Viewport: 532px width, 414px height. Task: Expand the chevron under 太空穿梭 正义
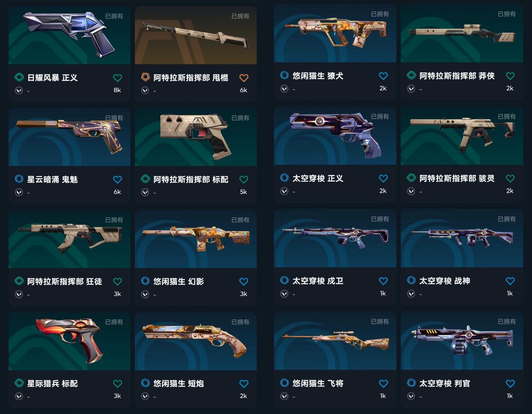point(284,191)
